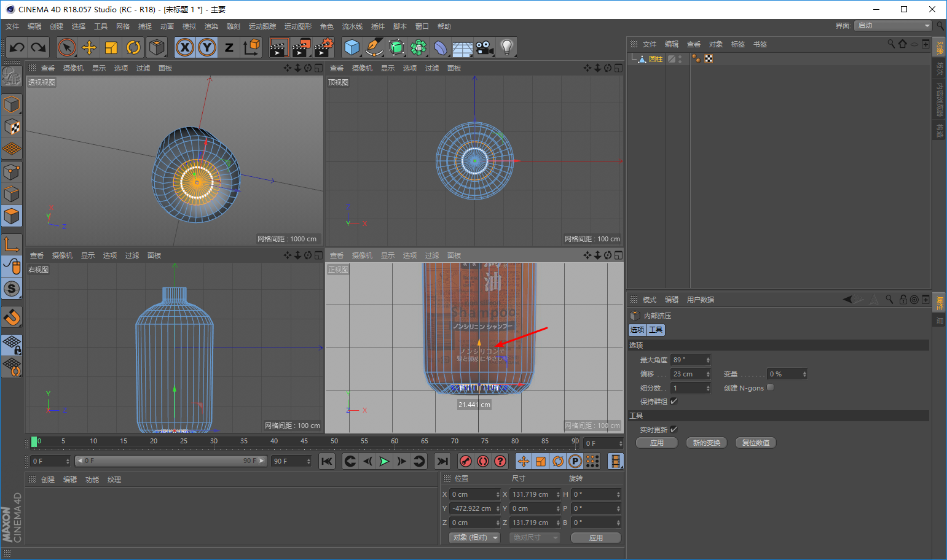947x560 pixels.
Task: Add a Light bulb object
Action: 506,47
